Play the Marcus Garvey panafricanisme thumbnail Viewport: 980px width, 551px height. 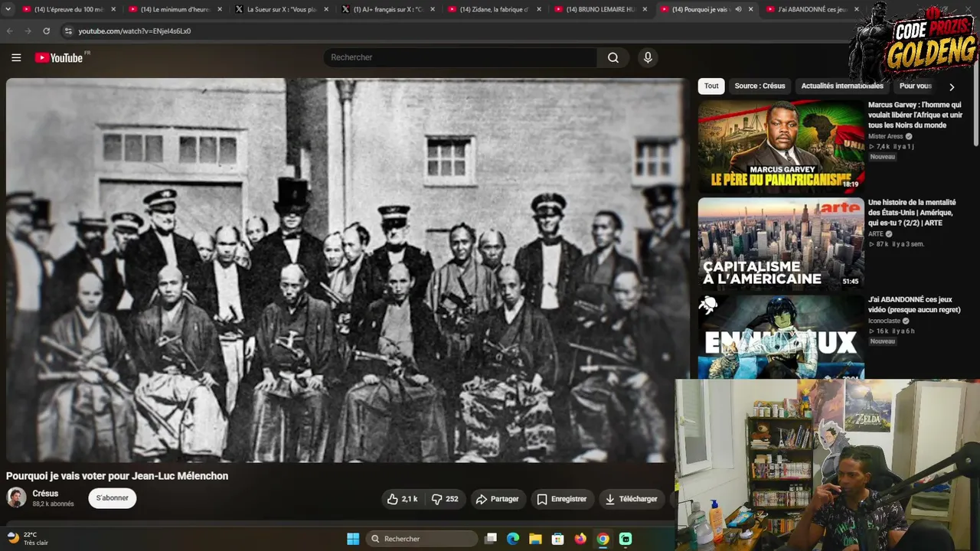(x=781, y=146)
